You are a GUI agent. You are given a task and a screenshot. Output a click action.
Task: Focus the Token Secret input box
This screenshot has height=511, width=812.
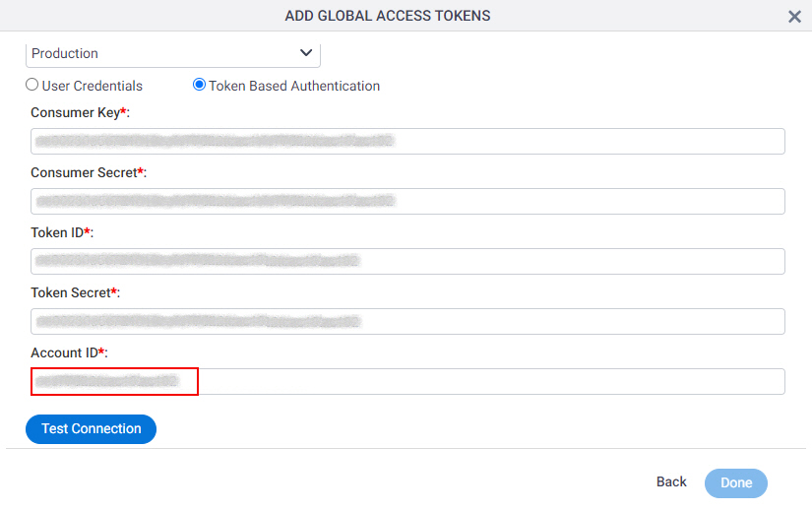[x=407, y=321]
